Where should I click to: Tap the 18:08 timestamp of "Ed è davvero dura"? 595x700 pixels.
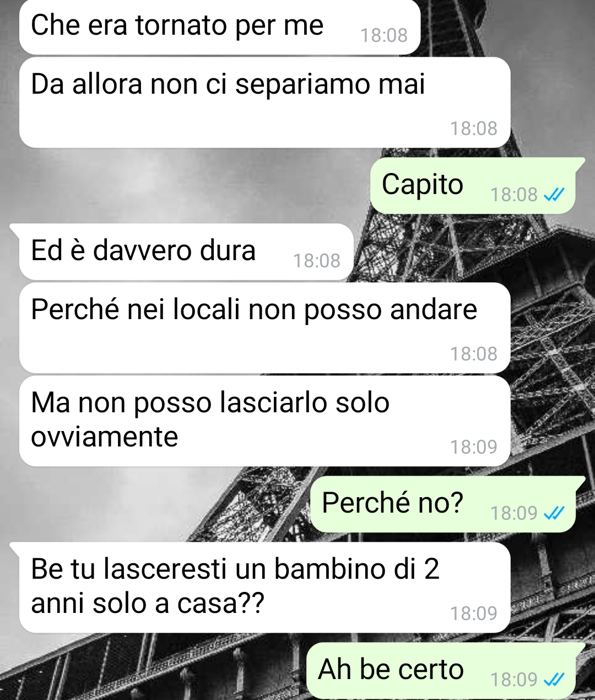coord(317,261)
